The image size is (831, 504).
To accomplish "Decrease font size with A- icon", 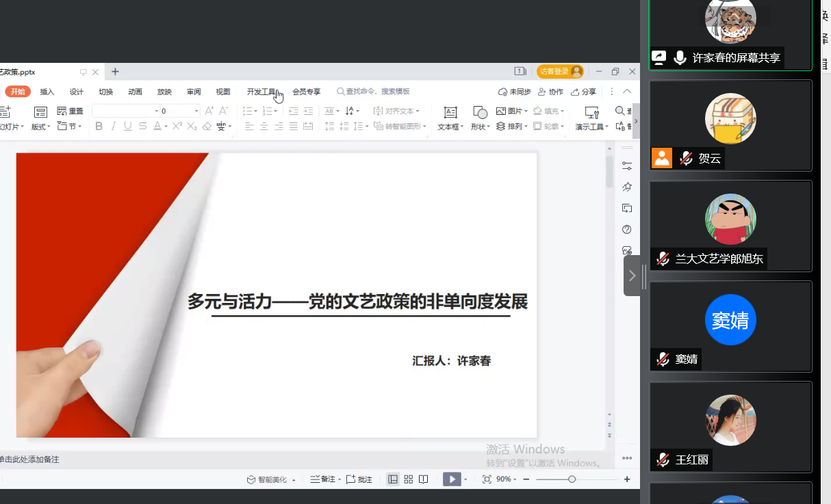I will click(x=223, y=111).
